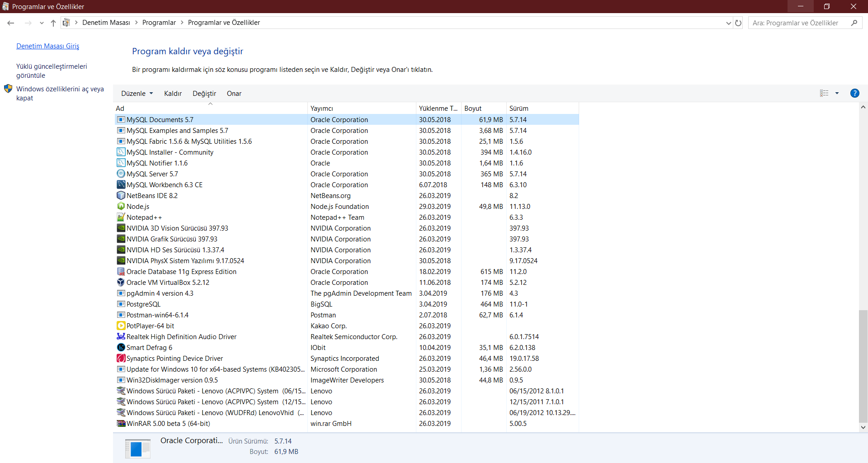This screenshot has height=463, width=868.
Task: Click the MySQL Server 5.7 icon
Action: click(x=121, y=174)
